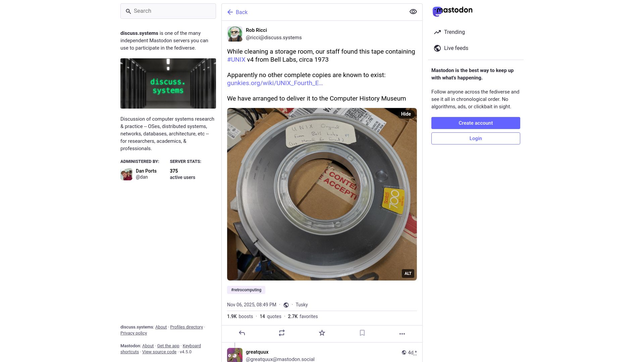Viewport: 644px width, 362px height.
Task: Open discuss.systems About link
Action: (x=161, y=327)
